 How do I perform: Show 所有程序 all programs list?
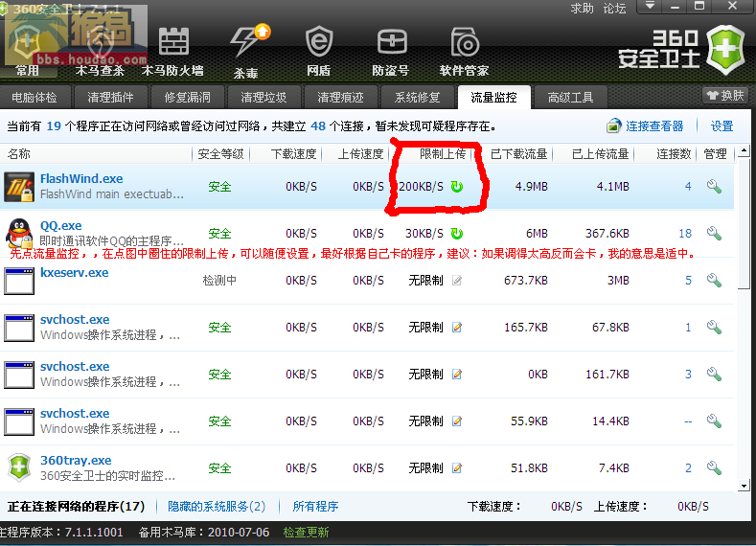click(x=315, y=507)
